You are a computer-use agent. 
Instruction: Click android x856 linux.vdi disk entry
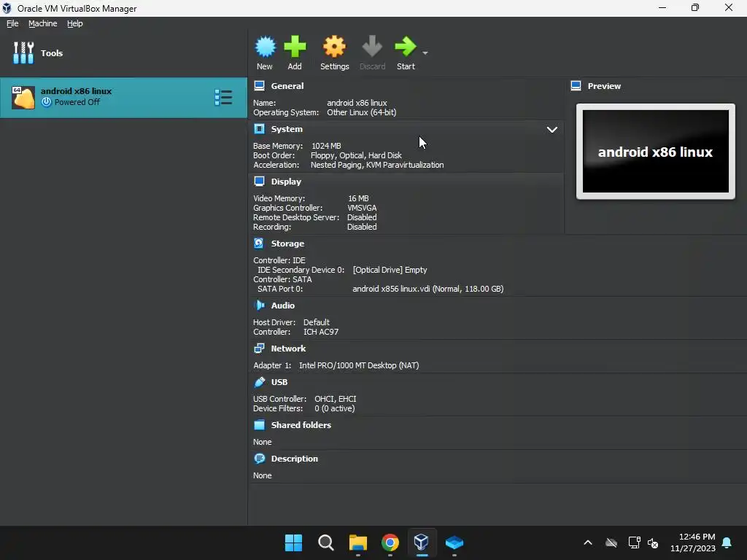pos(427,289)
